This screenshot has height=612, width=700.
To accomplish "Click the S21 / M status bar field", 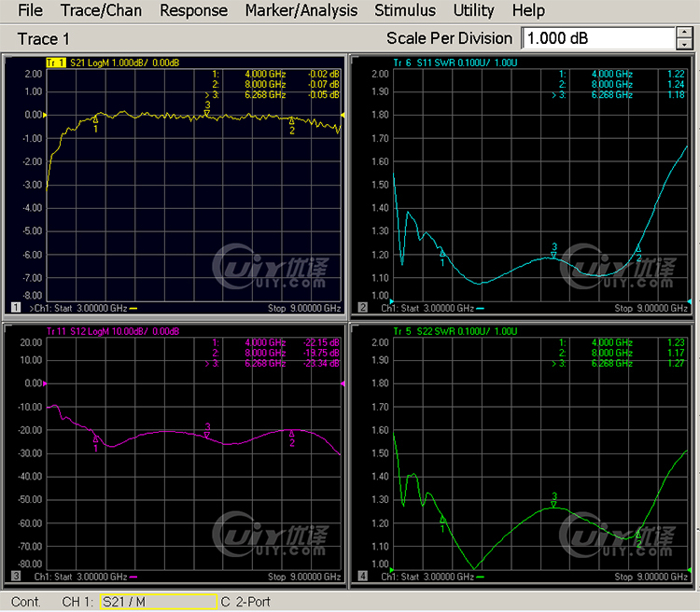I will tap(159, 602).
